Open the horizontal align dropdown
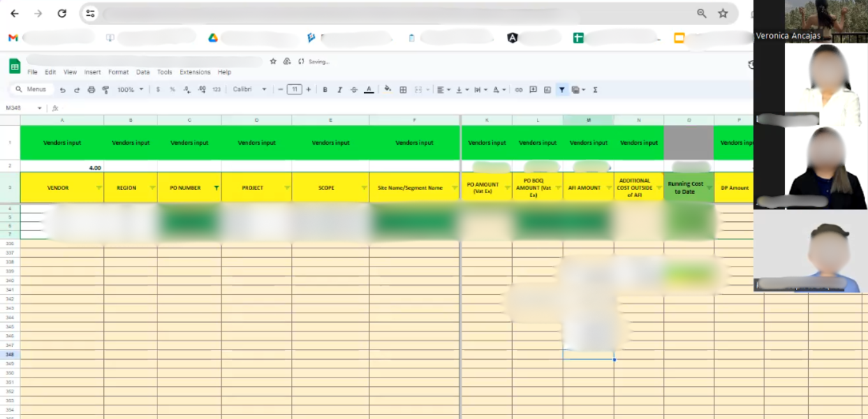The width and height of the screenshot is (868, 419). point(443,90)
